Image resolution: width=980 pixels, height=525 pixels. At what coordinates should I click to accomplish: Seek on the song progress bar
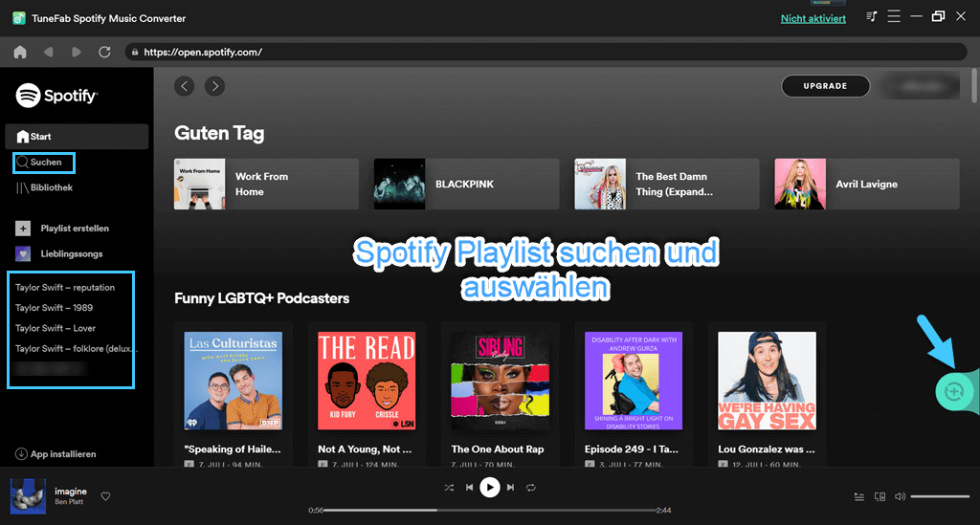pyautogui.click(x=491, y=510)
